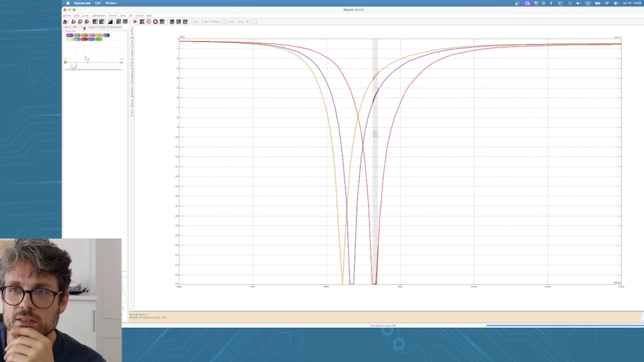Image resolution: width=644 pixels, height=362 pixels.
Task: Switch to the Inspect tab
Action: (93, 27)
